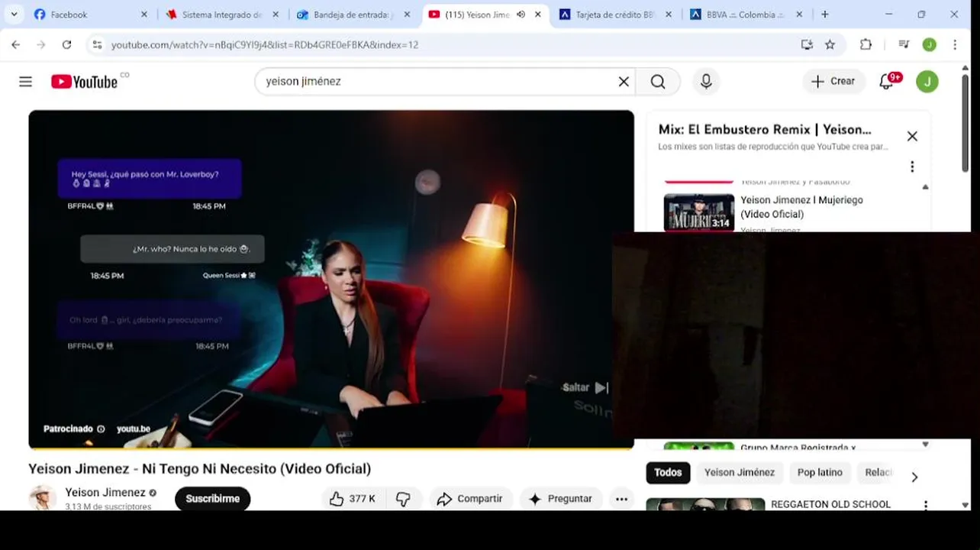Open the YouTube account avatar menu
980x550 pixels.
click(927, 81)
